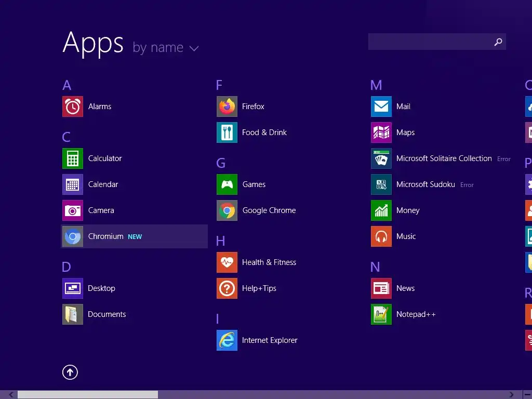The height and width of the screenshot is (399, 532).
Task: Click the 'Help+Tips' label text
Action: (x=259, y=288)
